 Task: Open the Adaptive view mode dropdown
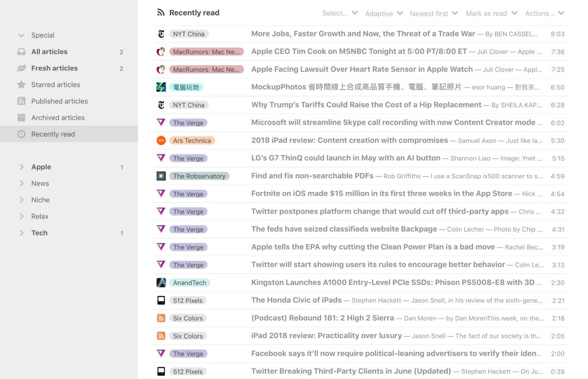point(384,14)
